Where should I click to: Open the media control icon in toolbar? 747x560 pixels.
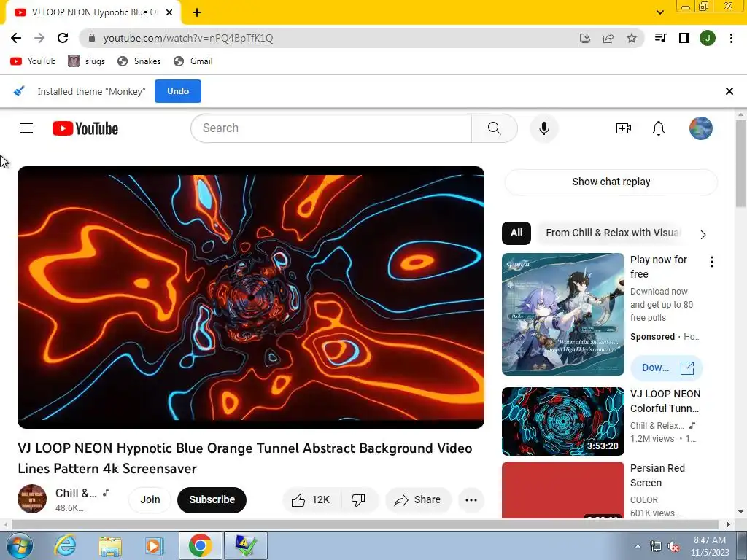pyautogui.click(x=660, y=38)
